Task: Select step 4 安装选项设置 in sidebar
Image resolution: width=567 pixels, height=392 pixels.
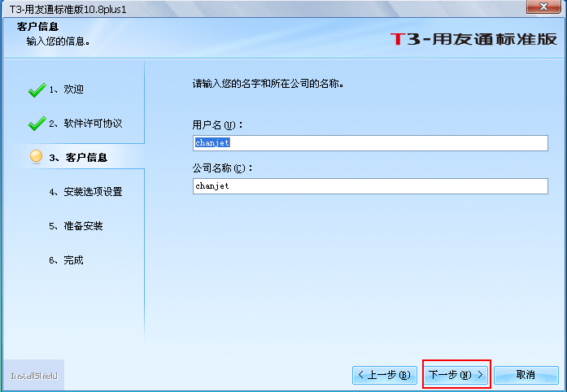Action: click(85, 192)
